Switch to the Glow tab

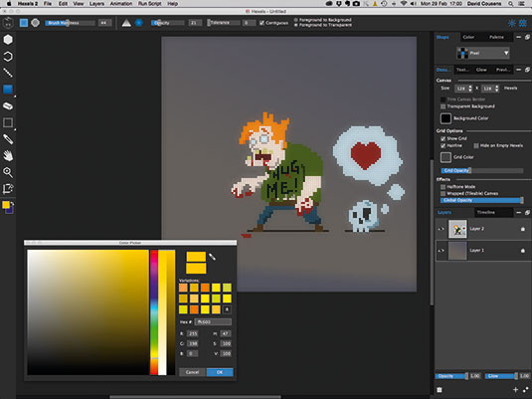481,70
